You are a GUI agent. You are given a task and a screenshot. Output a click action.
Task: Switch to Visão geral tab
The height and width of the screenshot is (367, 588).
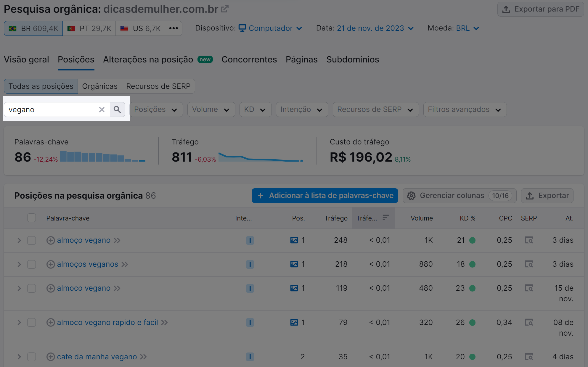tap(26, 59)
